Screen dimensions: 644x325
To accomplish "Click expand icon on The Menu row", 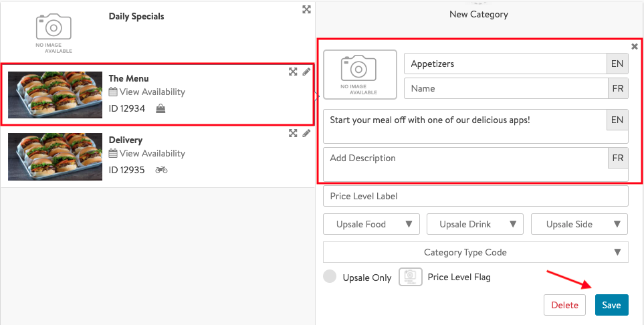I will pos(293,72).
